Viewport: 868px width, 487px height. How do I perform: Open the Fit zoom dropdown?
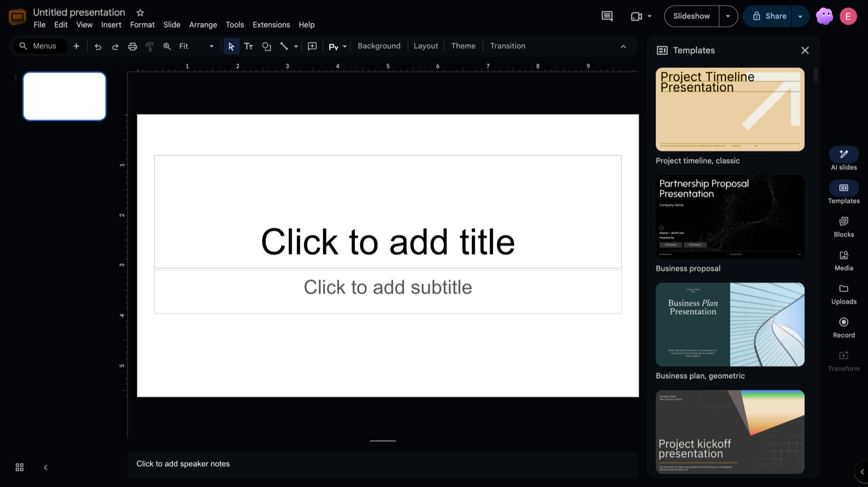tap(196, 47)
